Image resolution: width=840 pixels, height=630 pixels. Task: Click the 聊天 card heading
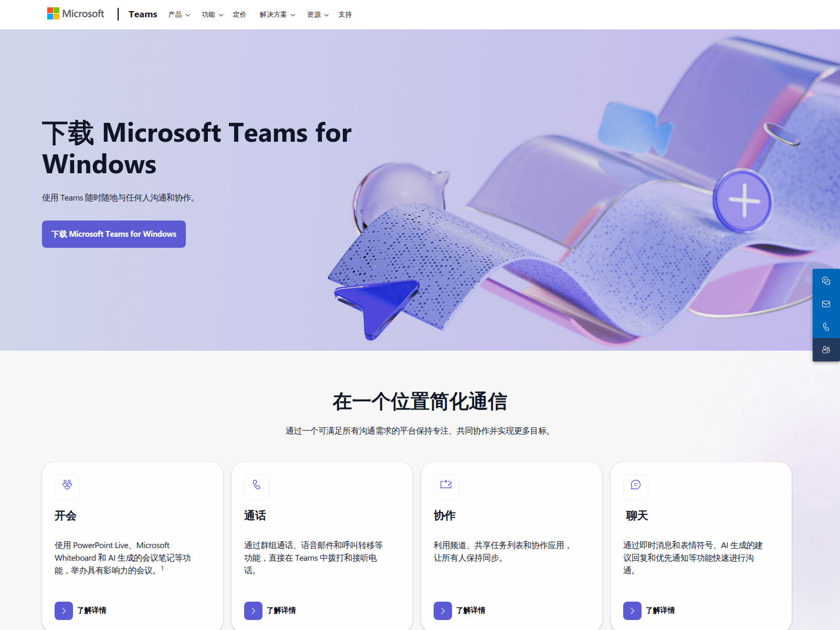tap(637, 516)
